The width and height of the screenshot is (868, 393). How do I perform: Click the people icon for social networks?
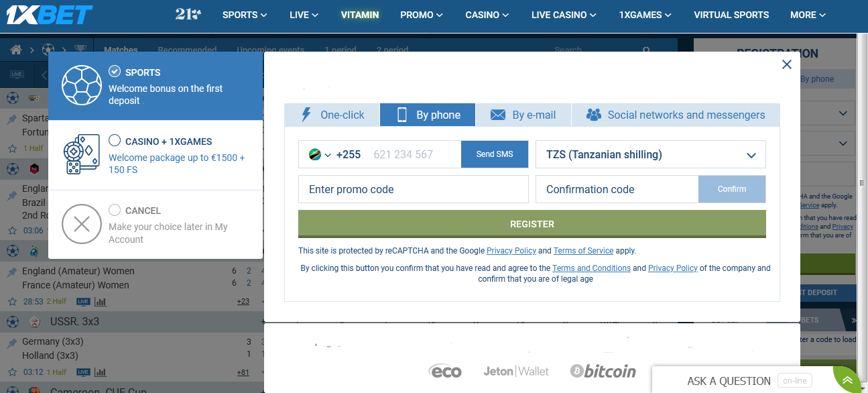594,115
